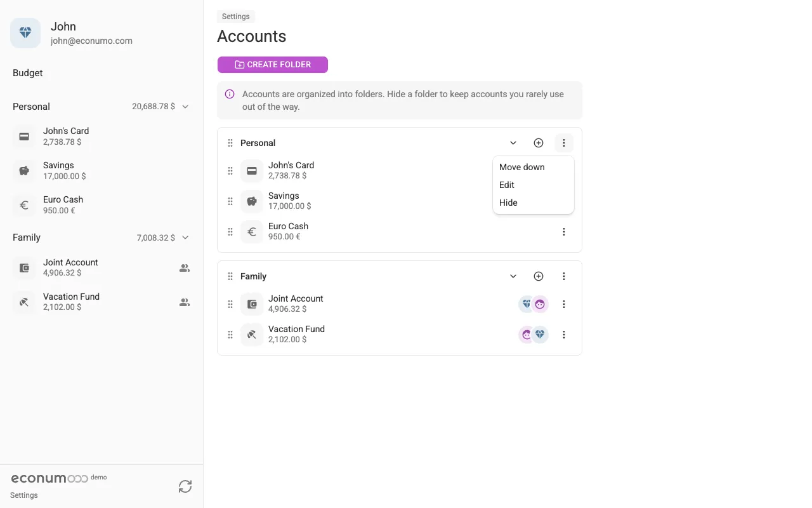812x508 pixels.
Task: Collapse Family group in sidebar
Action: tap(185, 237)
